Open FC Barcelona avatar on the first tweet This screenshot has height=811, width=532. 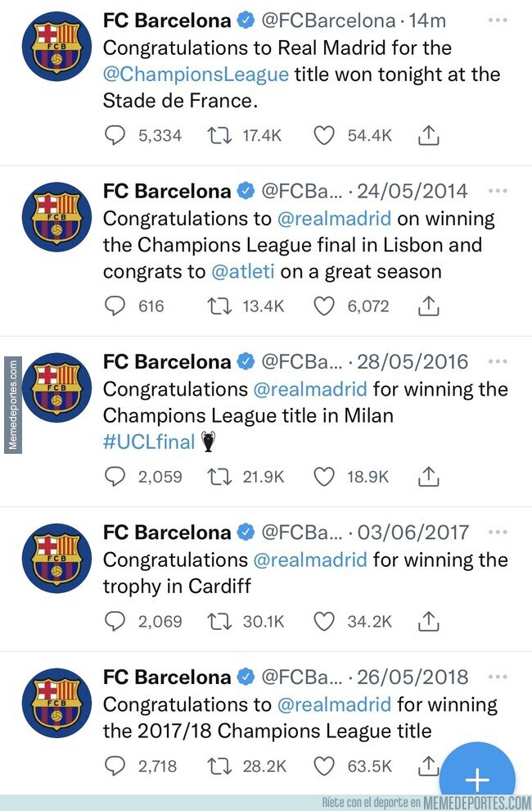point(56,47)
